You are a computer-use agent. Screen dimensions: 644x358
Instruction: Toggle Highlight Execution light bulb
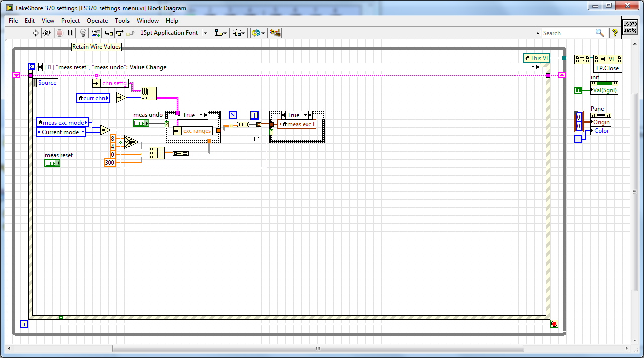(84, 33)
